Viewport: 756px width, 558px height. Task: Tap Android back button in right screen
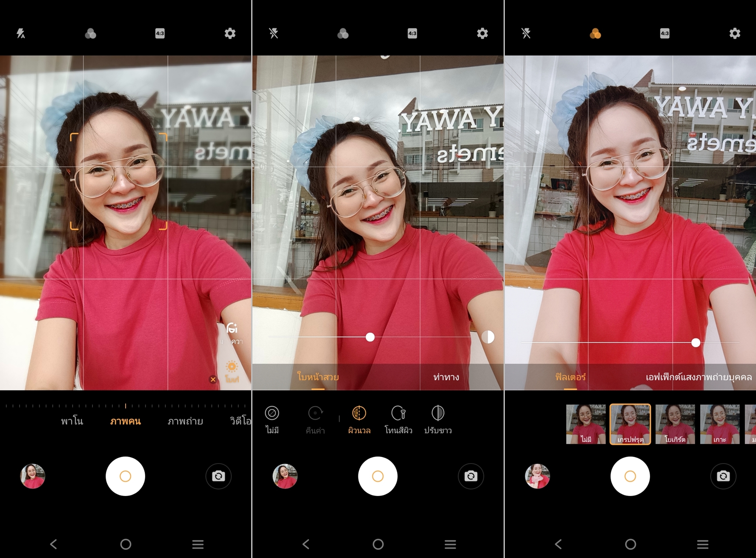(558, 544)
